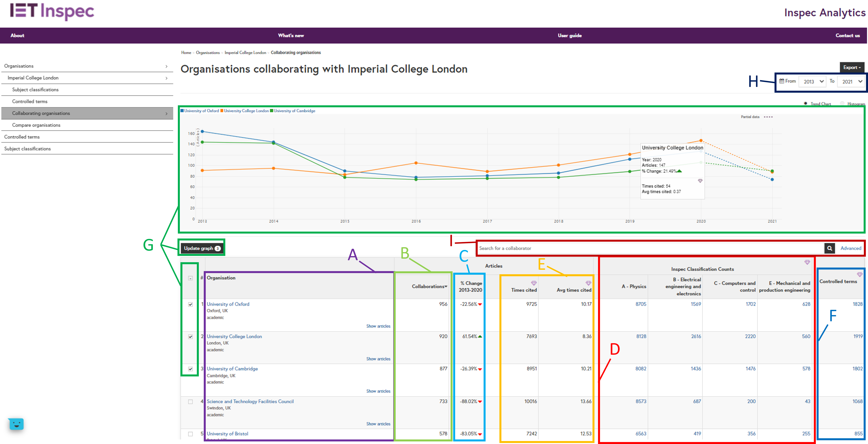Open the User guide menu item
The image size is (868, 444).
pyautogui.click(x=569, y=35)
